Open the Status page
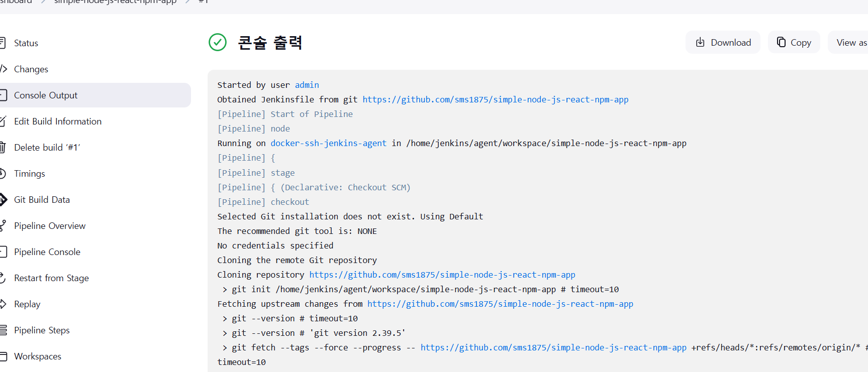 pyautogui.click(x=26, y=43)
